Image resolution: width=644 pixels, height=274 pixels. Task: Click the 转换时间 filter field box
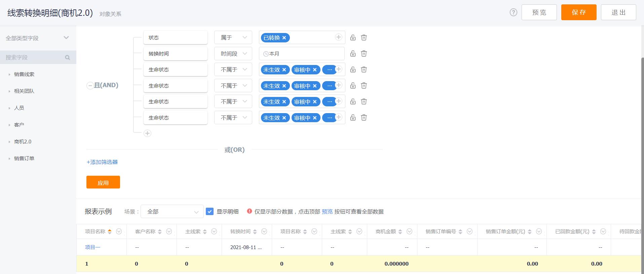point(176,54)
